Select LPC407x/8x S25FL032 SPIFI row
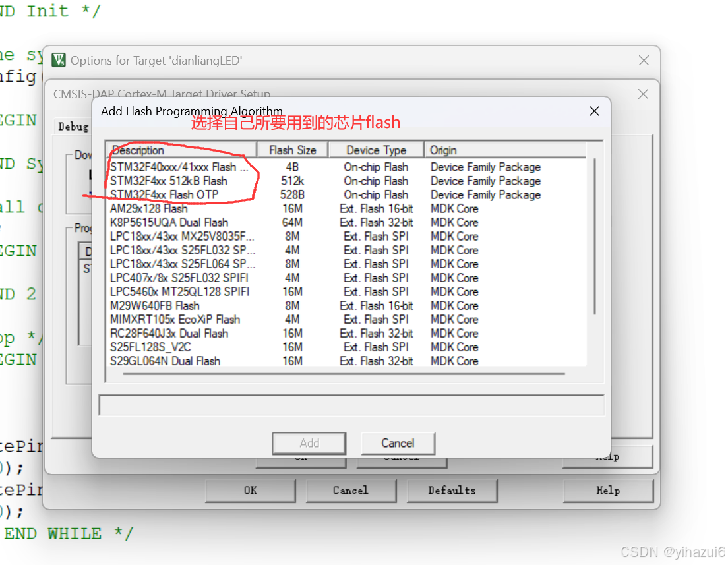Viewport: 728px width, 565px height. pyautogui.click(x=347, y=278)
